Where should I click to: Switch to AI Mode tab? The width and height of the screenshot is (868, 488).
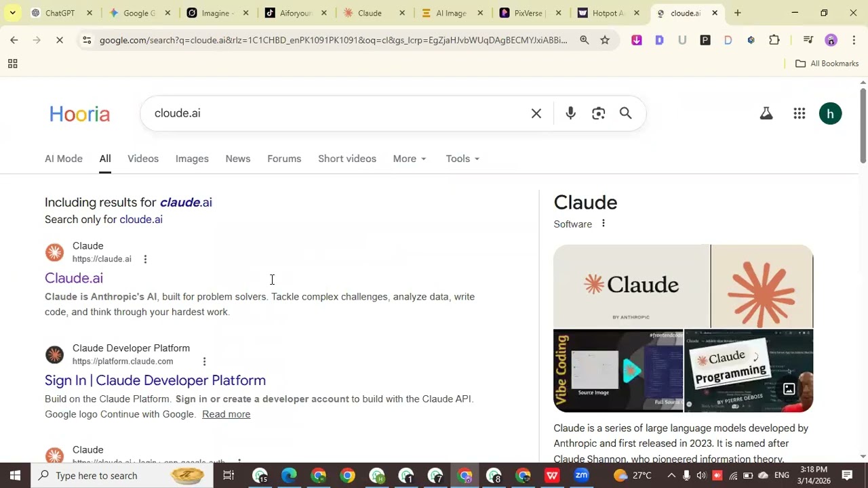coord(64,159)
